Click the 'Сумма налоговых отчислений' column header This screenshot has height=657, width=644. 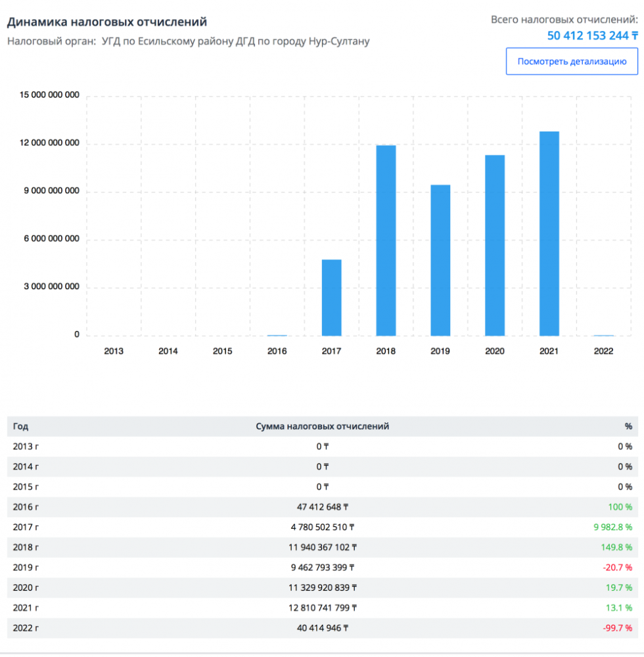322,426
